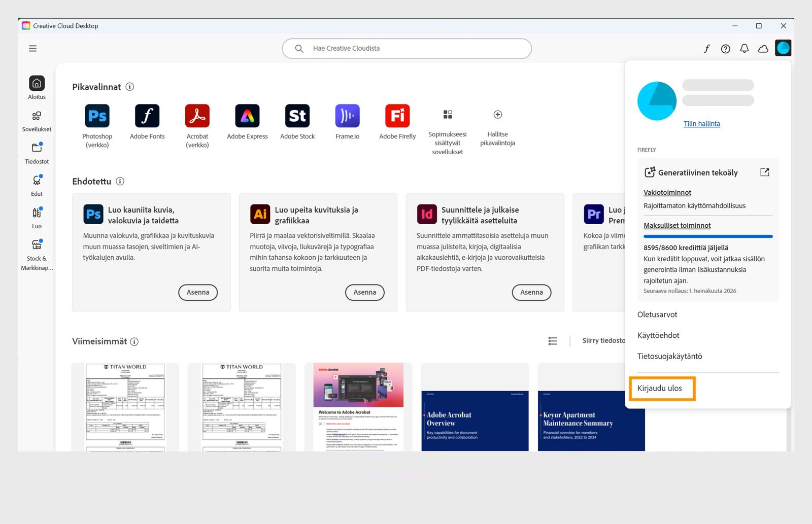Click large profile avatar in account panel
Viewport: 812px width, 524px height.
(657, 101)
